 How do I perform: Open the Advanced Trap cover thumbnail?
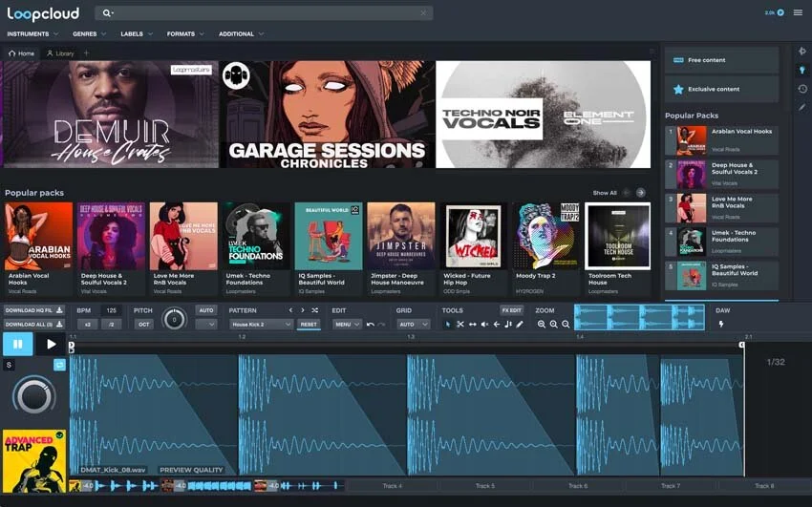pos(34,460)
